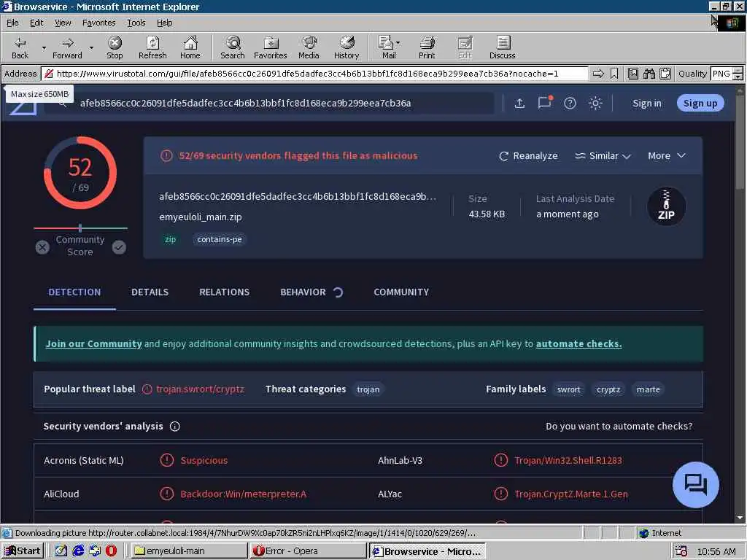Toggle the light/dark theme sun icon
This screenshot has height=560, width=747.
pyautogui.click(x=595, y=103)
